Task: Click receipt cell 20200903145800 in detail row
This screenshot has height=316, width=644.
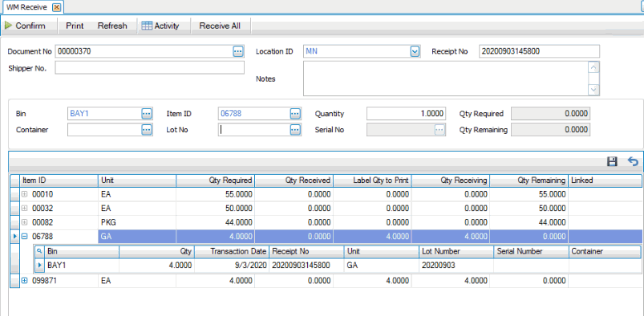Action: [x=307, y=265]
